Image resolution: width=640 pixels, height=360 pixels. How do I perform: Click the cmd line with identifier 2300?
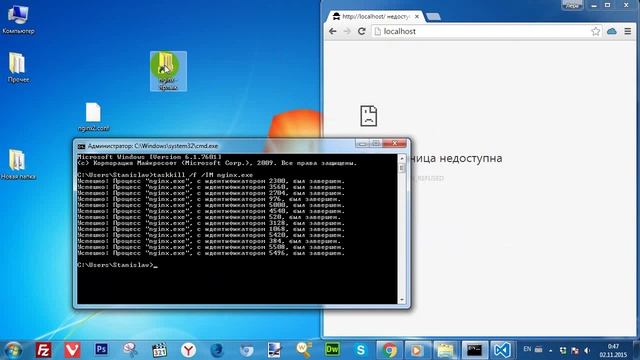[211, 181]
